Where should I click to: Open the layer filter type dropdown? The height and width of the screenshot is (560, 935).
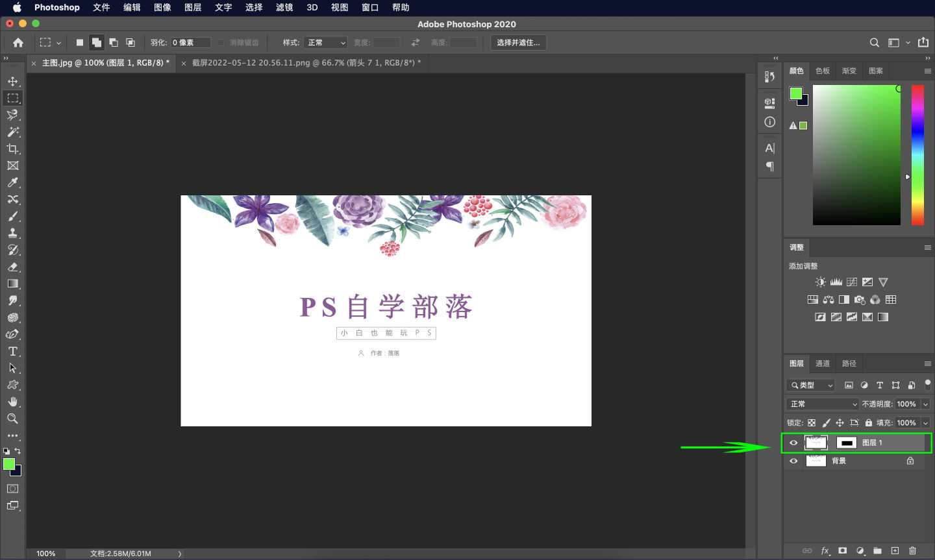pos(810,385)
